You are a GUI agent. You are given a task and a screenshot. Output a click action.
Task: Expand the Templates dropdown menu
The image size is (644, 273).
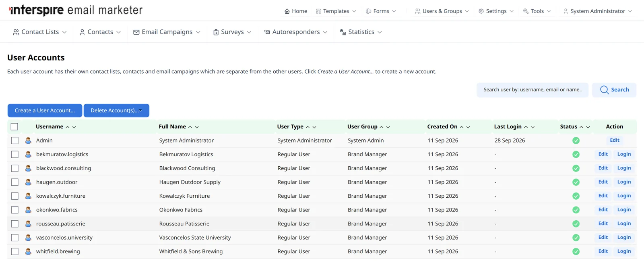336,11
